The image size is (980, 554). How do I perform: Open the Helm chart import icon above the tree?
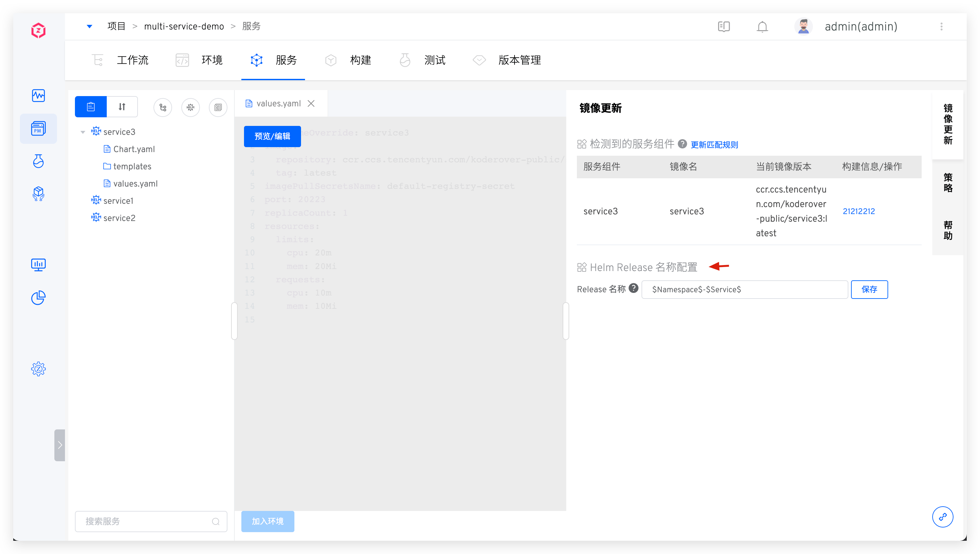tap(190, 107)
